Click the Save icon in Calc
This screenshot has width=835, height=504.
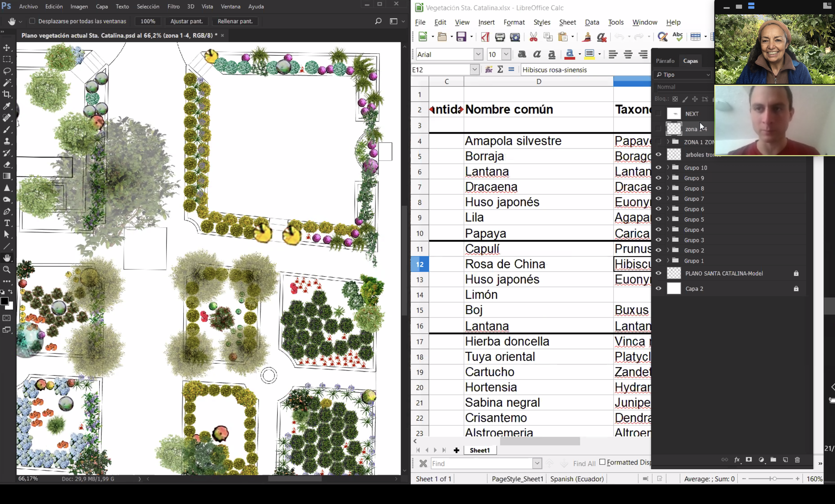[x=462, y=36]
